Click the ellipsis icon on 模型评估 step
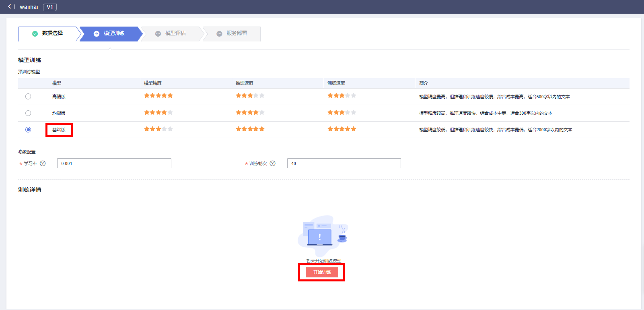The image size is (644, 310). coord(158,34)
